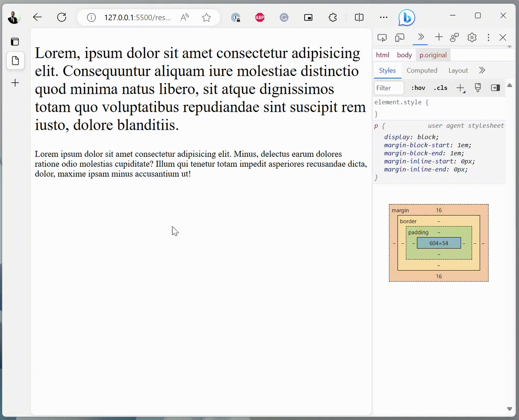Open the Layout tab
Screen dimensions: 519x420
click(x=458, y=70)
